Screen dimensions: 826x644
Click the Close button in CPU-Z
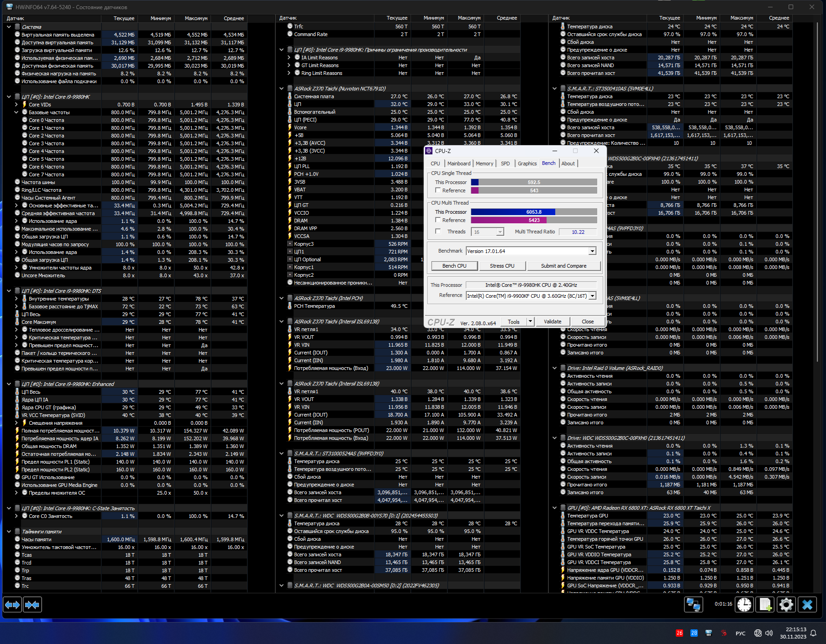pos(588,322)
